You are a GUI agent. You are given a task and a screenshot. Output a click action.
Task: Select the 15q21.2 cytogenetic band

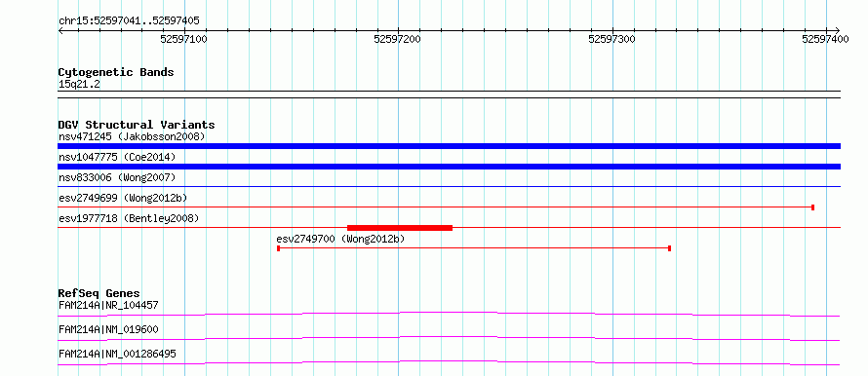449,94
